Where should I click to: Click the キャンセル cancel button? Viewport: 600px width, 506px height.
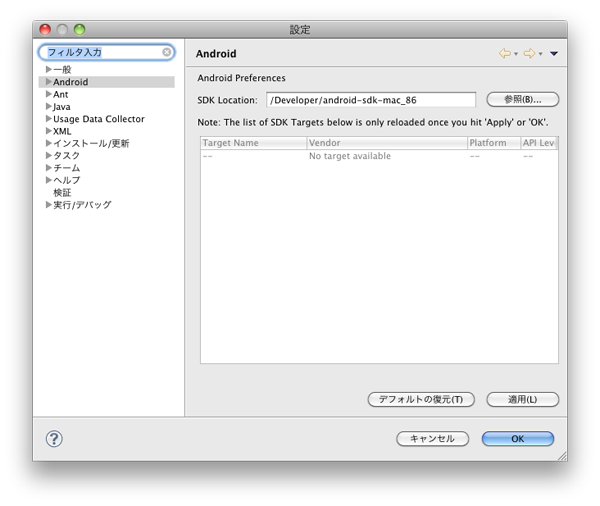pyautogui.click(x=432, y=439)
